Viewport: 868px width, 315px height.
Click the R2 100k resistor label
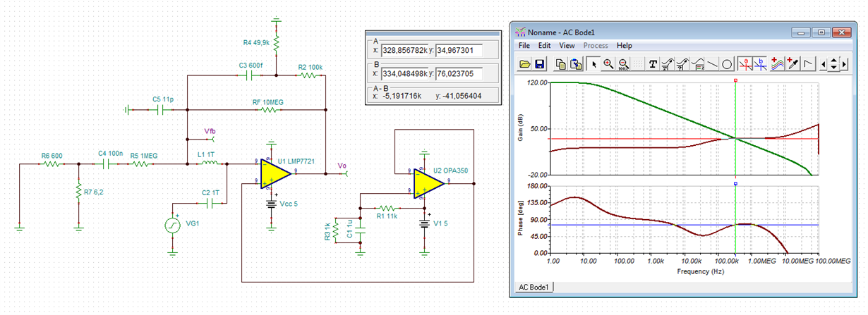(311, 67)
